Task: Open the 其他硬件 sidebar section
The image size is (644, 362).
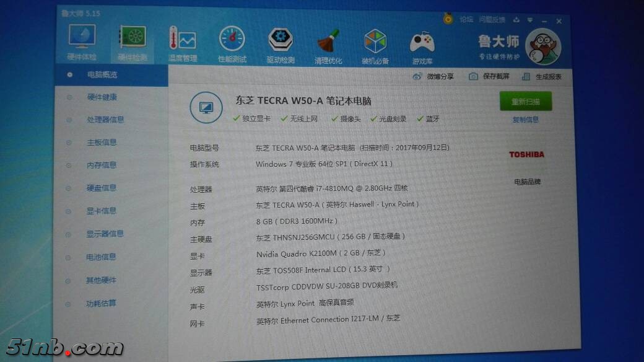Action: coord(101,280)
